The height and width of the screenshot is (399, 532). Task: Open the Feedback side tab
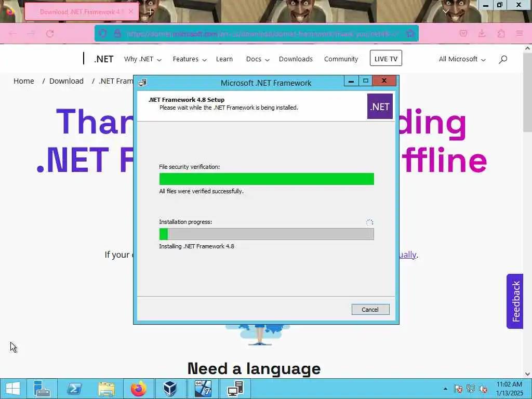(x=515, y=301)
